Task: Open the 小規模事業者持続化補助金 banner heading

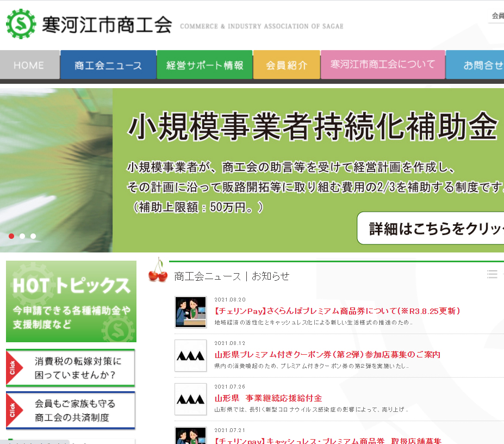Action: 313,126
